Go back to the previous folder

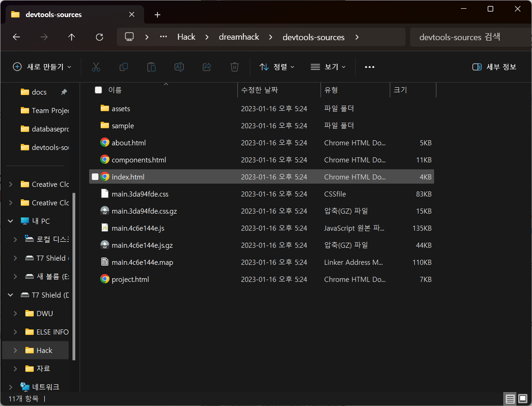click(x=16, y=37)
